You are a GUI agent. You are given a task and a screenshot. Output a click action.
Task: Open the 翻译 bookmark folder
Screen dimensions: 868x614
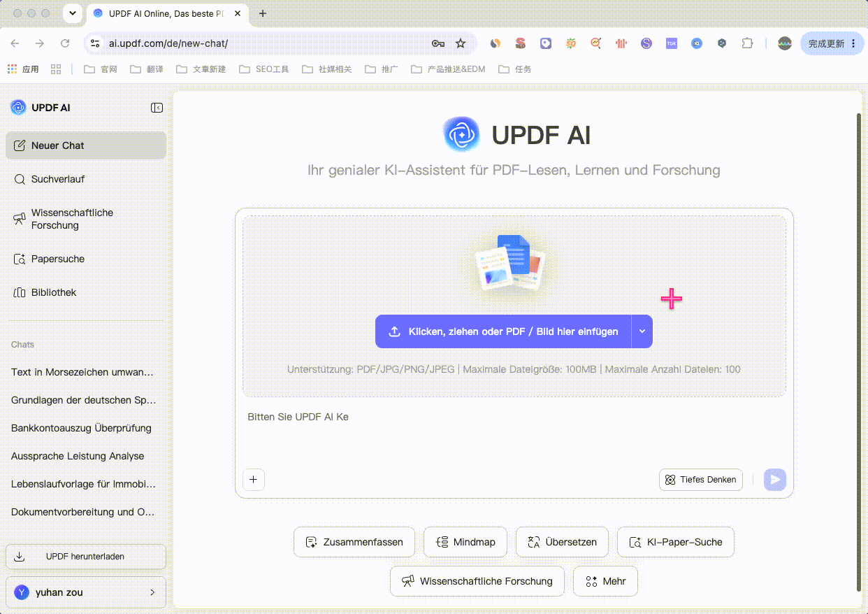[147, 69]
